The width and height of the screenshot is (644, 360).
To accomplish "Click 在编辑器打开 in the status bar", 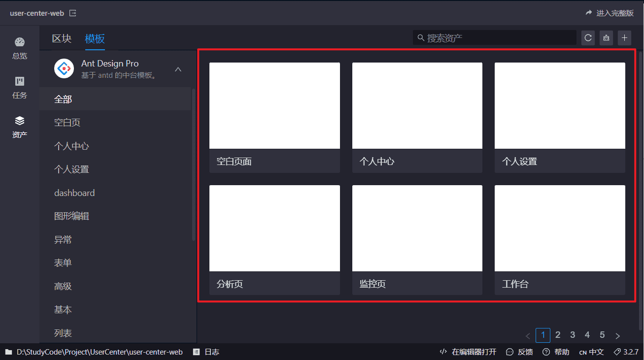I will [x=468, y=352].
